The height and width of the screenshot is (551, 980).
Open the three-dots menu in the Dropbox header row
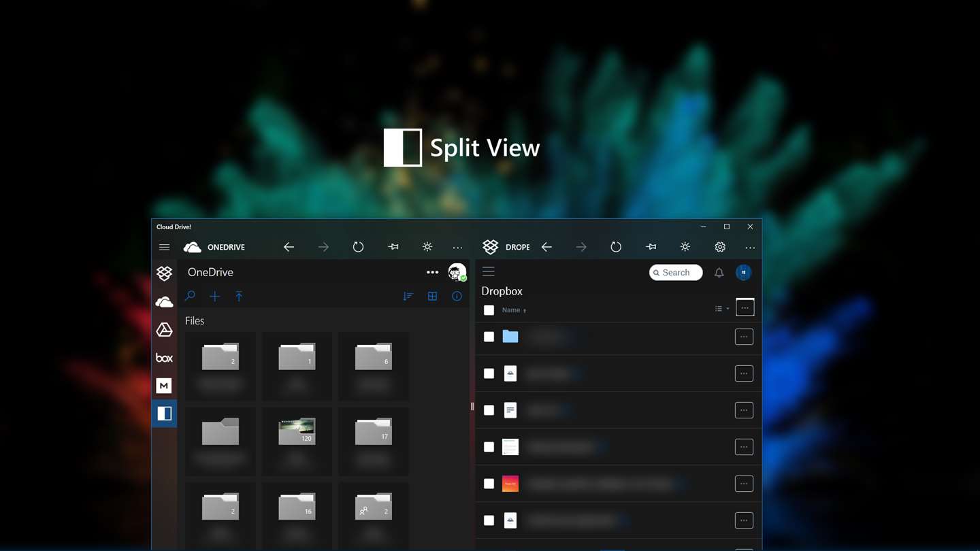pyautogui.click(x=745, y=307)
